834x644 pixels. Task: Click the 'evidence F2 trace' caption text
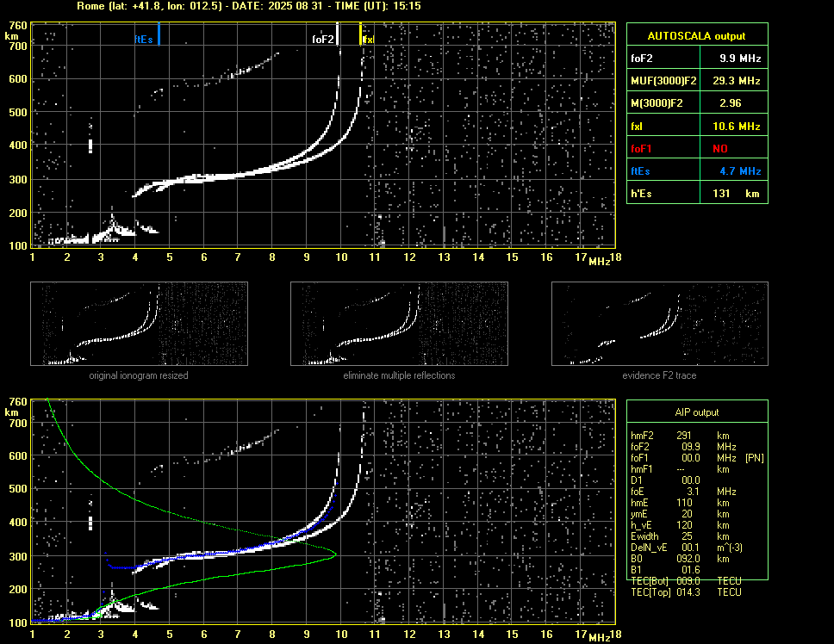(x=660, y=375)
